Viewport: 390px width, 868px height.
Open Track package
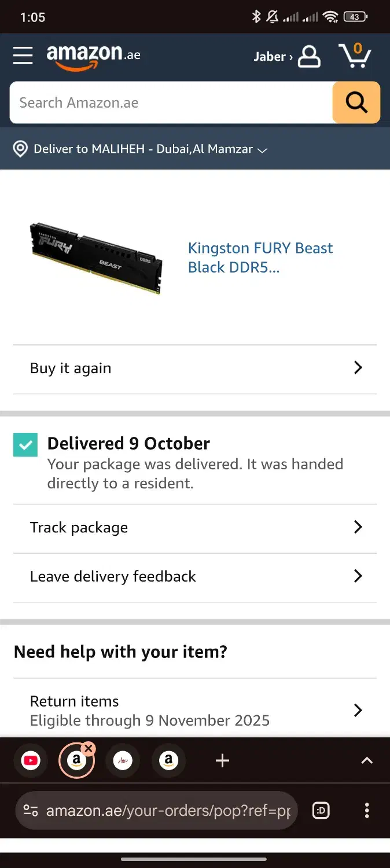click(195, 528)
